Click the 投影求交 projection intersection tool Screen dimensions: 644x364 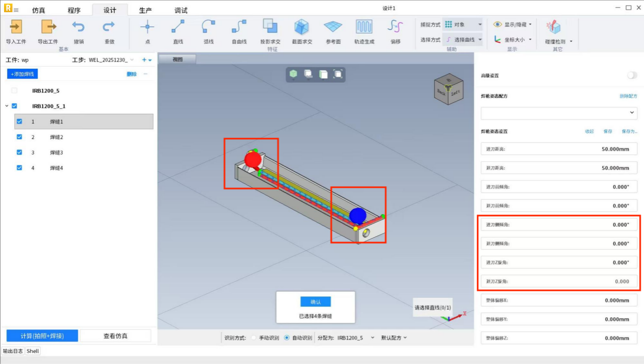coord(269,26)
